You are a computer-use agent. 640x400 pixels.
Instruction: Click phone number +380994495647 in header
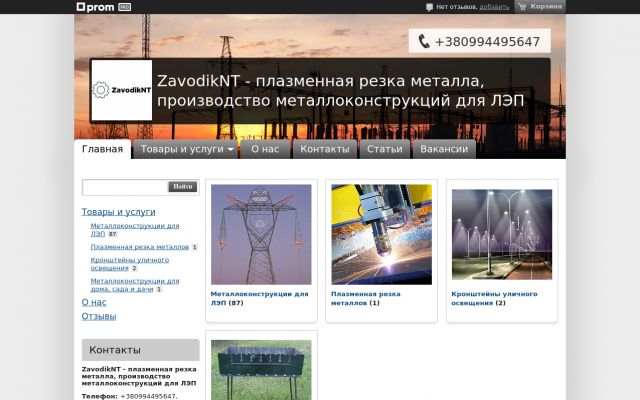point(487,42)
